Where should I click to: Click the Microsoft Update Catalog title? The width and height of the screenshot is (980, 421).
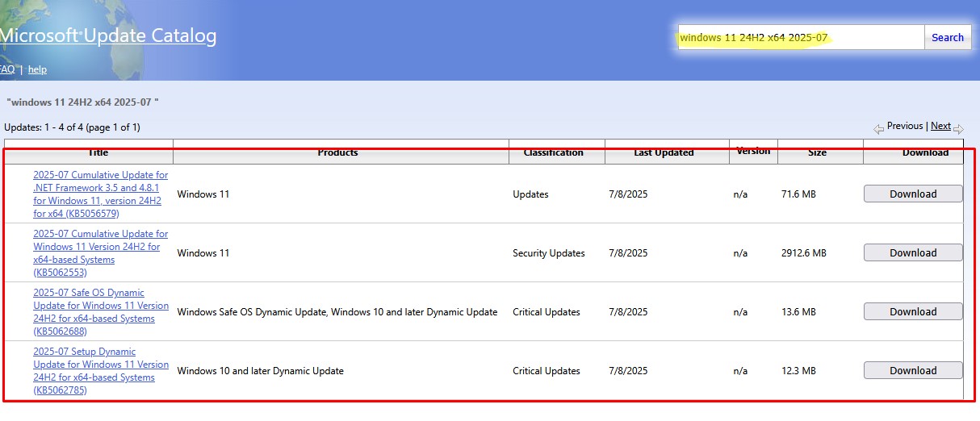pyautogui.click(x=108, y=35)
